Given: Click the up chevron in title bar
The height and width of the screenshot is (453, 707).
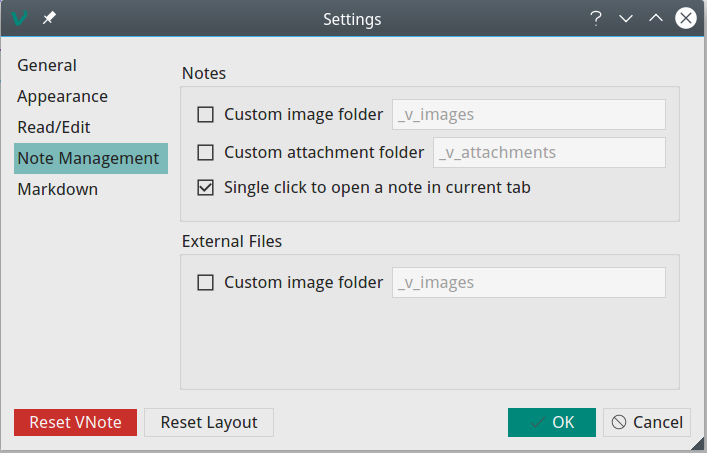Looking at the screenshot, I should point(656,18).
